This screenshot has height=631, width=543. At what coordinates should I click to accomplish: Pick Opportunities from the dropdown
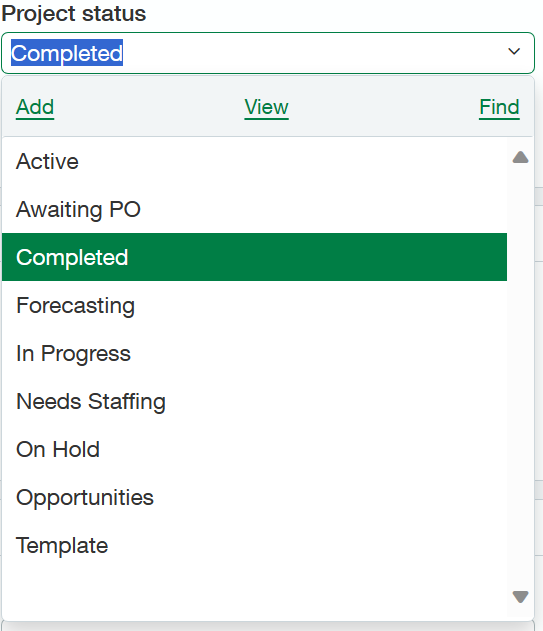click(254, 497)
